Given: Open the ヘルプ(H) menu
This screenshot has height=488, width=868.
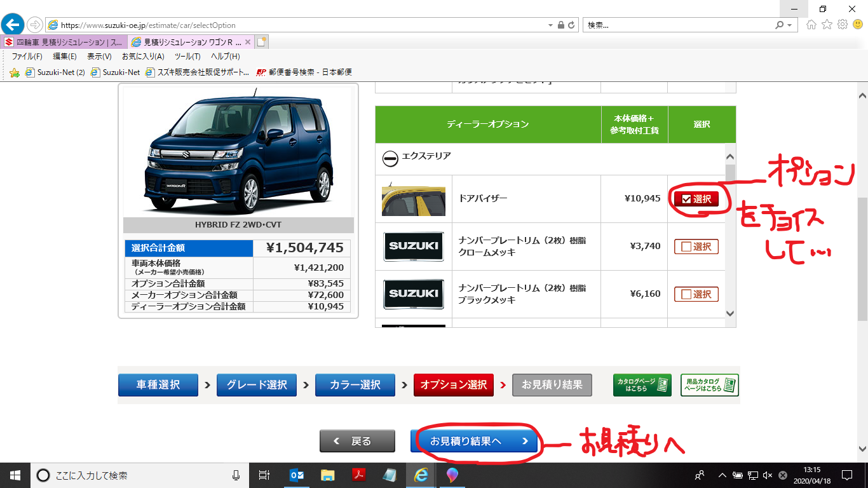Looking at the screenshot, I should pos(225,57).
